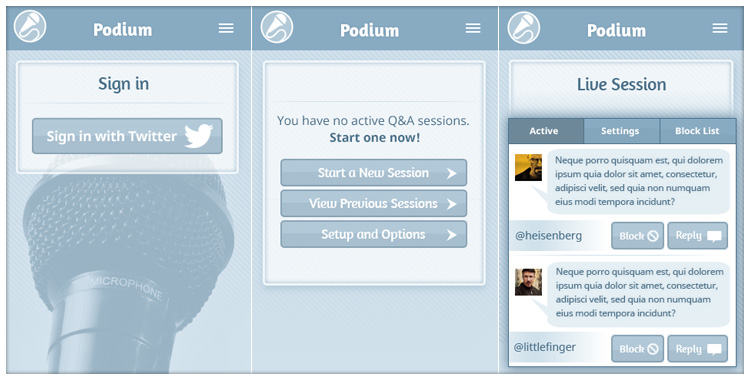Open hamburger menu on Q&A sessions screen
The image size is (750, 380).
click(473, 28)
